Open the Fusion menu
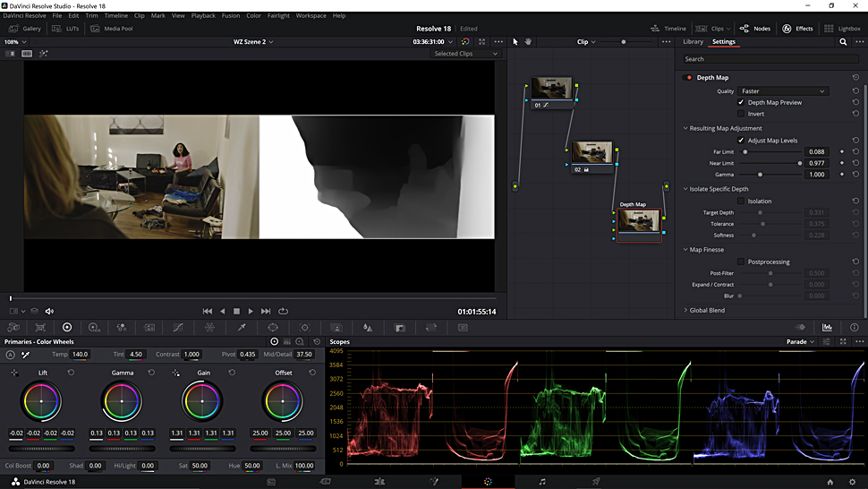Viewport: 868px width, 489px height. click(x=230, y=15)
